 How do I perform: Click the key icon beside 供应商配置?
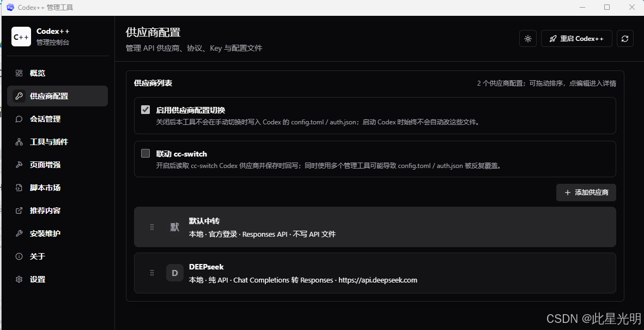pyautogui.click(x=19, y=96)
